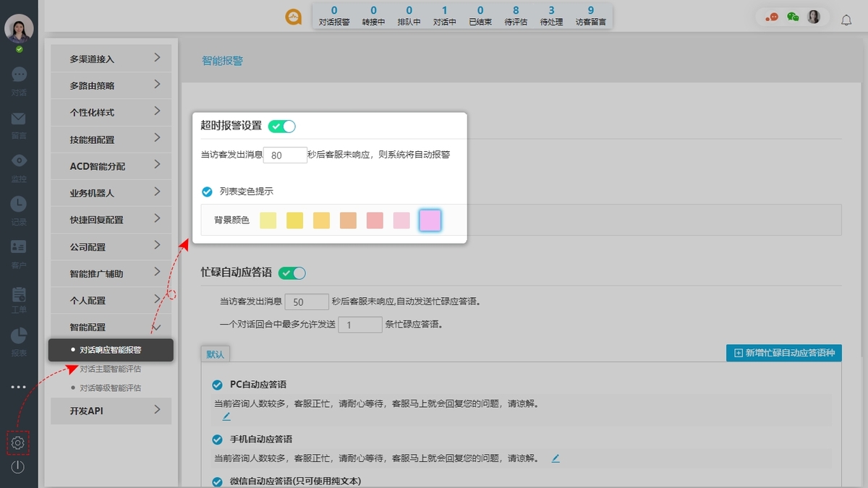
Task: Edit the 手机自动应答语 text via pencil link
Action: pyautogui.click(x=555, y=458)
